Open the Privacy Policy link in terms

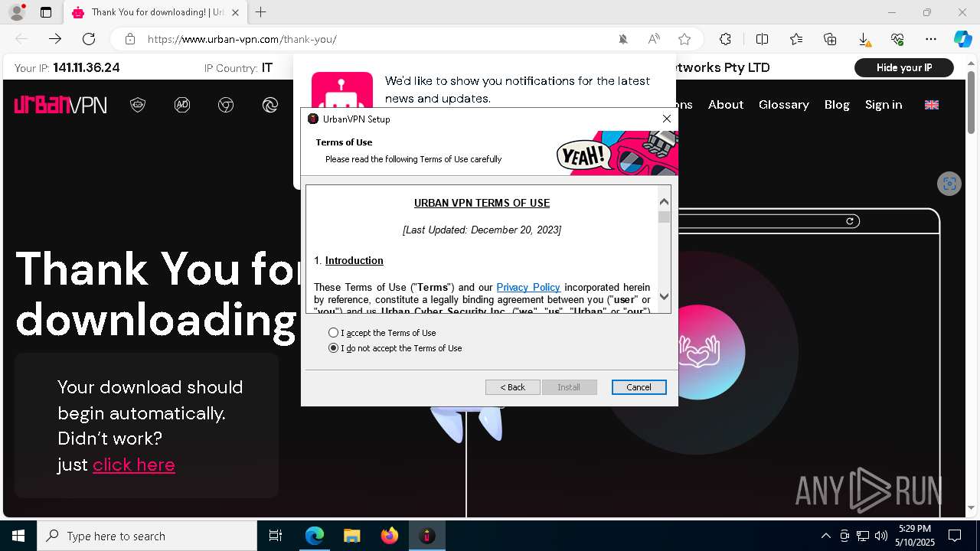[528, 287]
